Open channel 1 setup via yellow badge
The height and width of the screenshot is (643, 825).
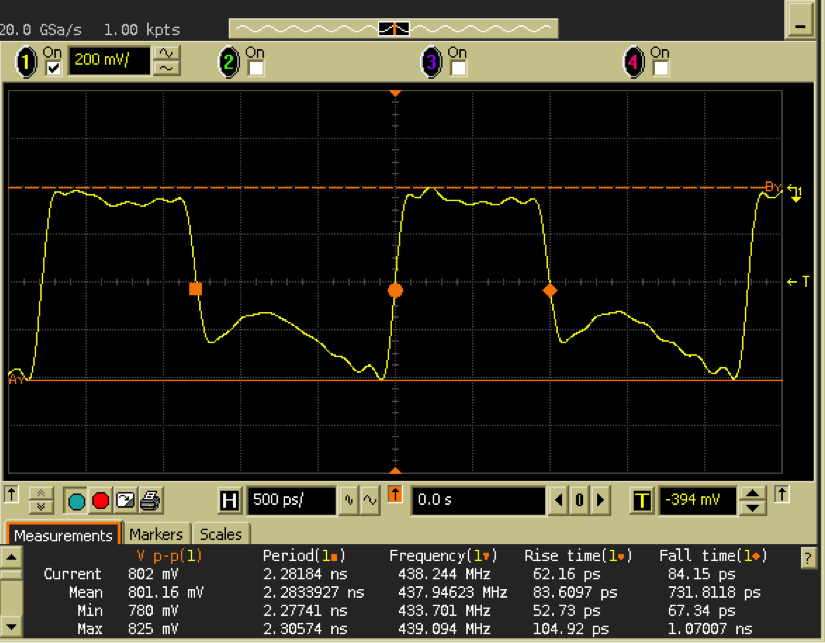point(26,62)
